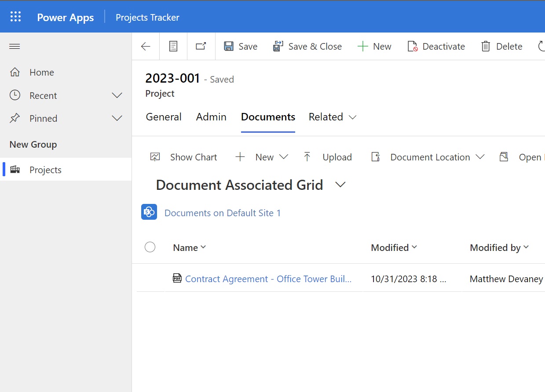Toggle the select-all circle in the grid header
Screen dimensions: 545x392
[150, 247]
